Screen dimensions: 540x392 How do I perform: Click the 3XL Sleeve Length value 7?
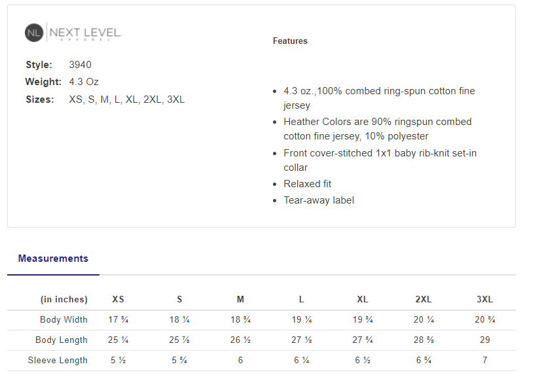(485, 361)
